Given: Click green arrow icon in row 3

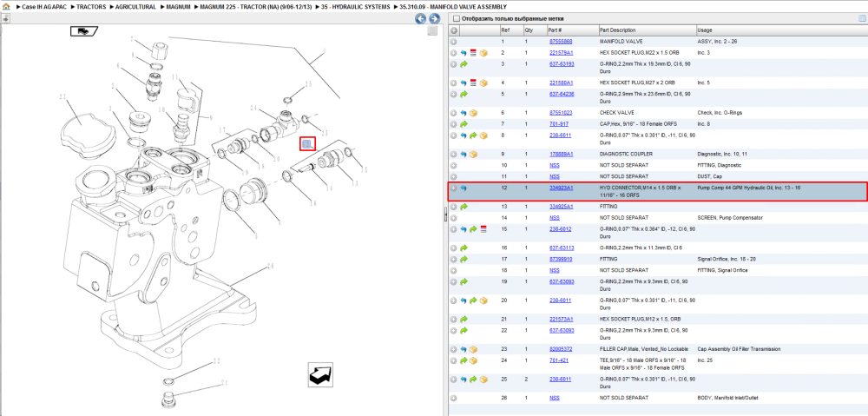Looking at the screenshot, I should click(x=464, y=64).
